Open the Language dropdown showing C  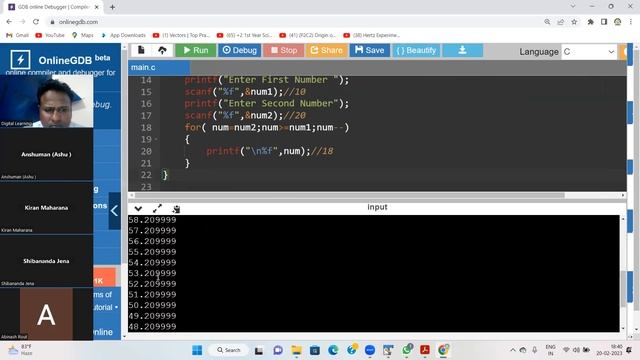[589, 52]
